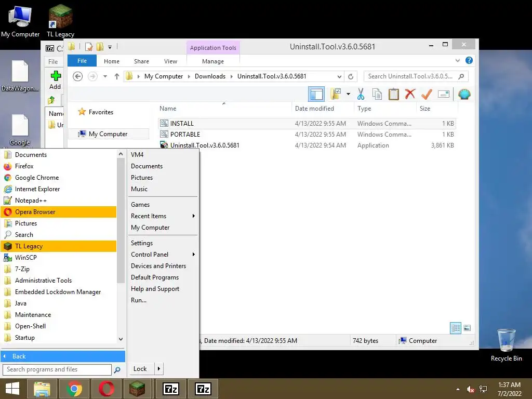The image size is (532, 399).
Task: Open dropdown arrow next to folder options icon
Action: [x=348, y=94]
